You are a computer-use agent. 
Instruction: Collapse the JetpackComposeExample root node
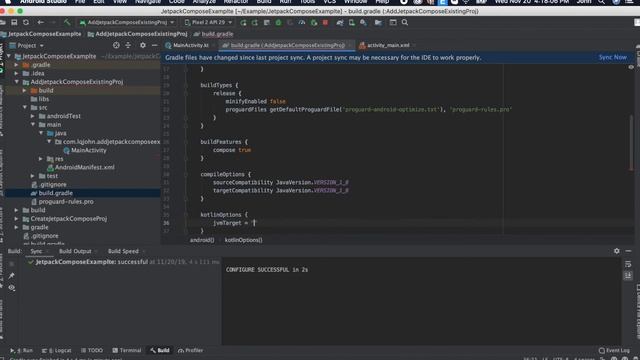pyautogui.click(x=9, y=56)
